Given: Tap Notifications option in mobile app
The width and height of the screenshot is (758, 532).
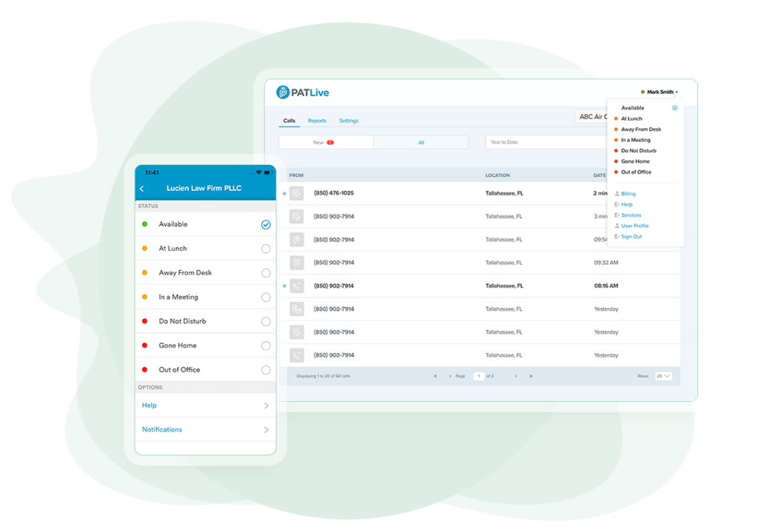Looking at the screenshot, I should [x=206, y=430].
